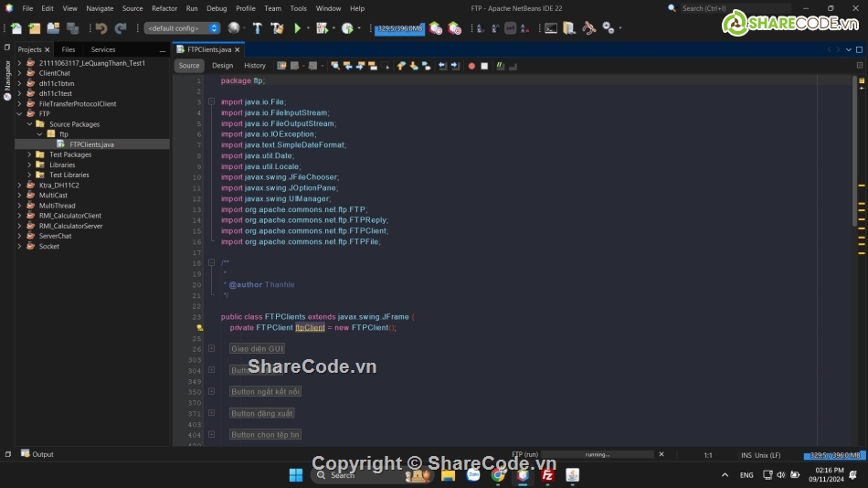
Task: Click the Debug Project icon
Action: click(x=322, y=28)
